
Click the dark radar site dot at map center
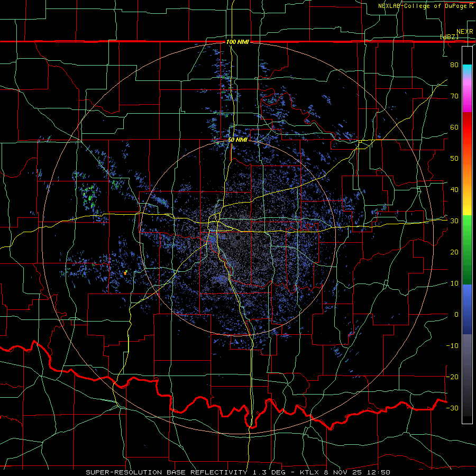(237, 238)
